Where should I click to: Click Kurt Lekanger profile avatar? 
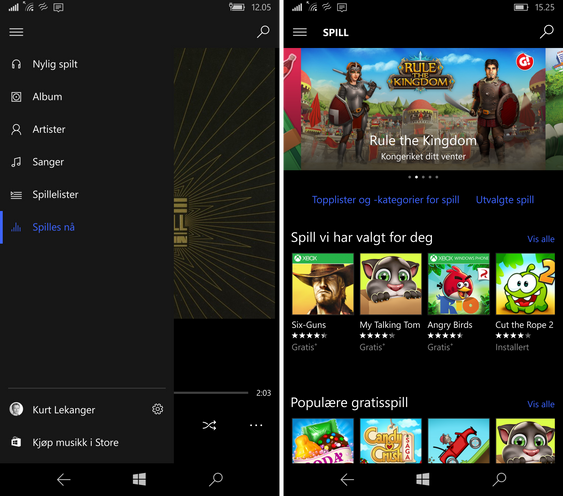point(16,409)
